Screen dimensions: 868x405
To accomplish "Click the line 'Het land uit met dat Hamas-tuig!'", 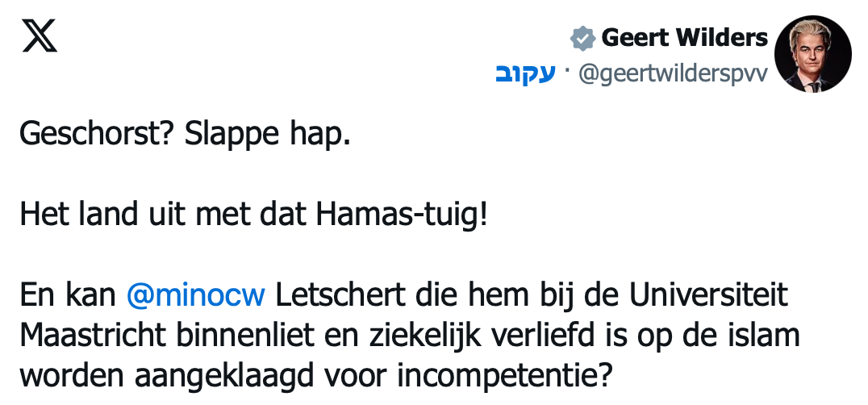I will [254, 215].
